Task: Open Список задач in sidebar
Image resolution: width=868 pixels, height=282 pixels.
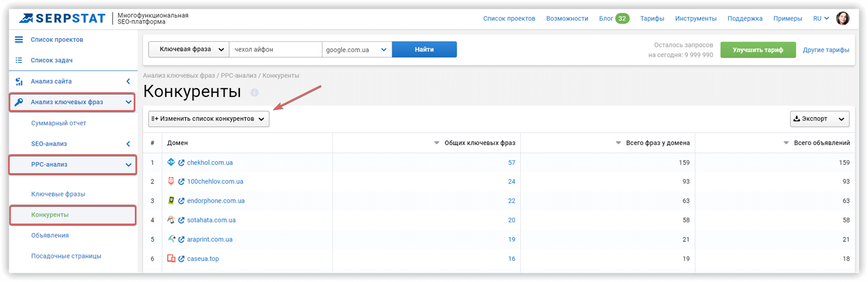Action: point(51,60)
